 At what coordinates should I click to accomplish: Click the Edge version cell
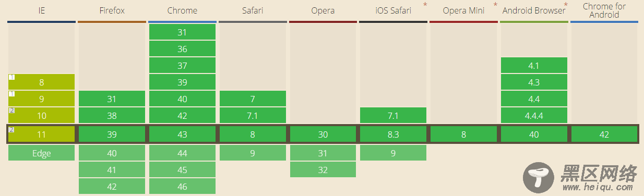[x=42, y=153]
